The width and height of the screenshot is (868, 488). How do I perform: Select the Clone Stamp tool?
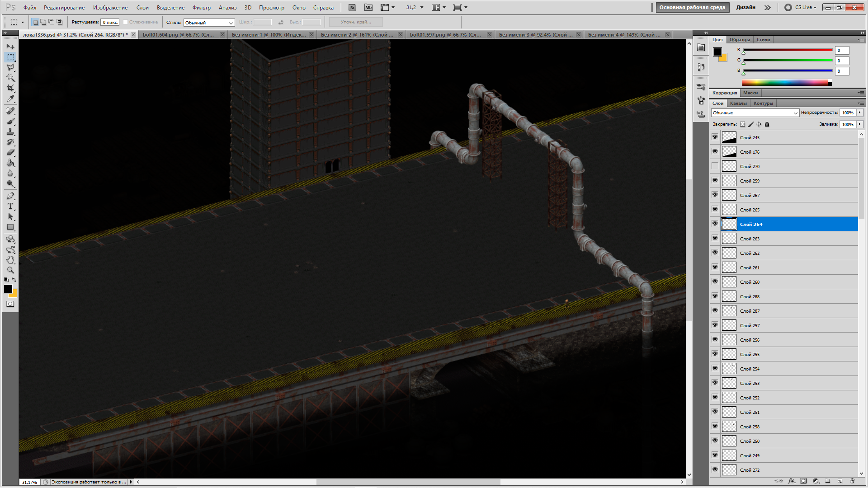10,131
